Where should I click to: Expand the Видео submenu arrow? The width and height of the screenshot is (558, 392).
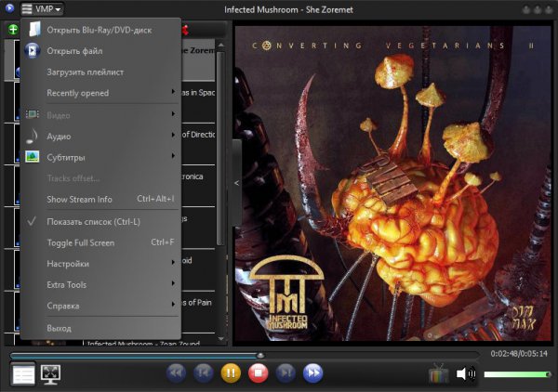point(173,113)
